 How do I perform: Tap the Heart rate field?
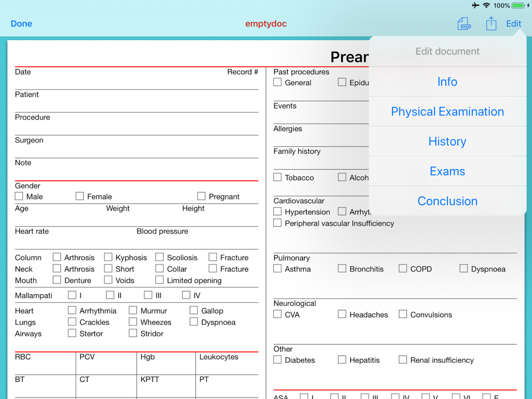click(76, 238)
